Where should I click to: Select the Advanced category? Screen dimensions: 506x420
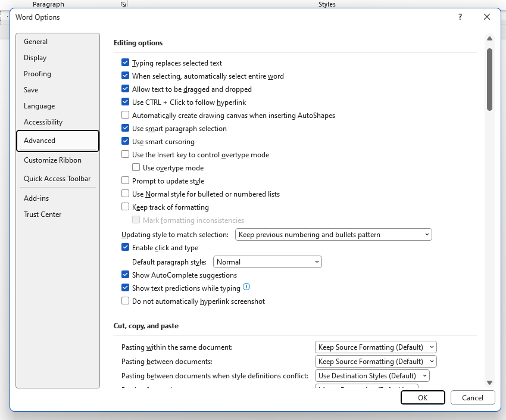57,141
